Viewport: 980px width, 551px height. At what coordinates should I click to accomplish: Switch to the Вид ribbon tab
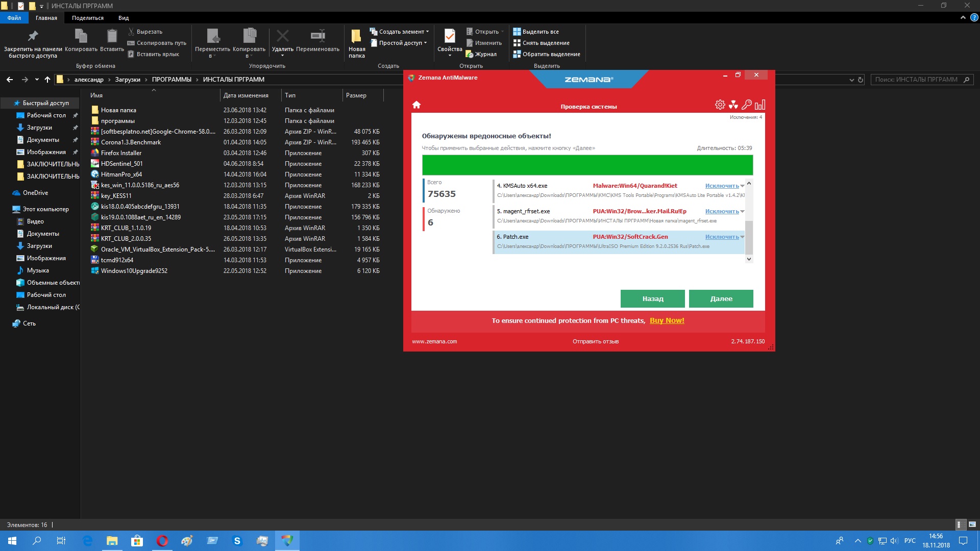(124, 18)
